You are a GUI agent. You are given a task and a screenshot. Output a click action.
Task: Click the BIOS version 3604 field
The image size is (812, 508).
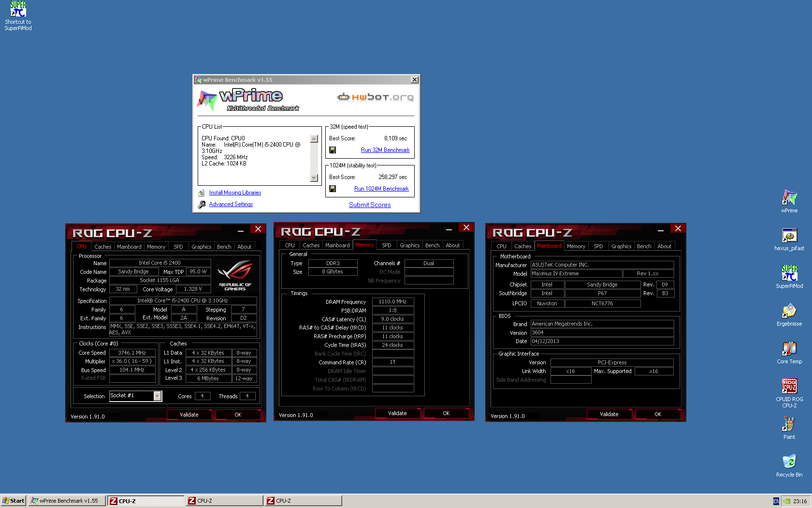pyautogui.click(x=602, y=333)
